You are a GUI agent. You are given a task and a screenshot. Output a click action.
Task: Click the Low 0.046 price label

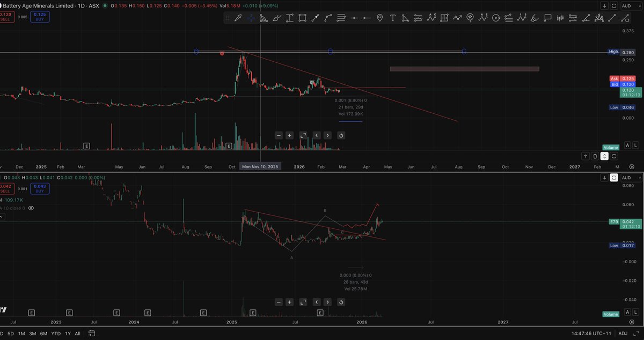[621, 107]
